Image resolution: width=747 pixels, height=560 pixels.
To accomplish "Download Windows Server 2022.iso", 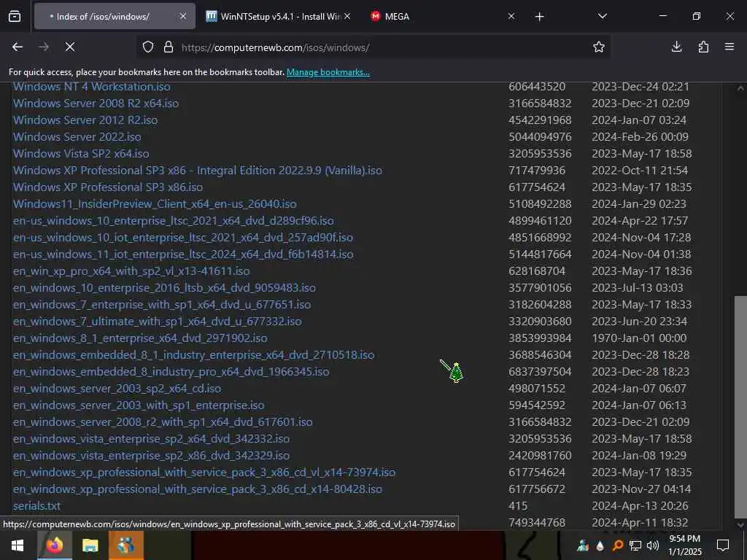I will tap(77, 136).
